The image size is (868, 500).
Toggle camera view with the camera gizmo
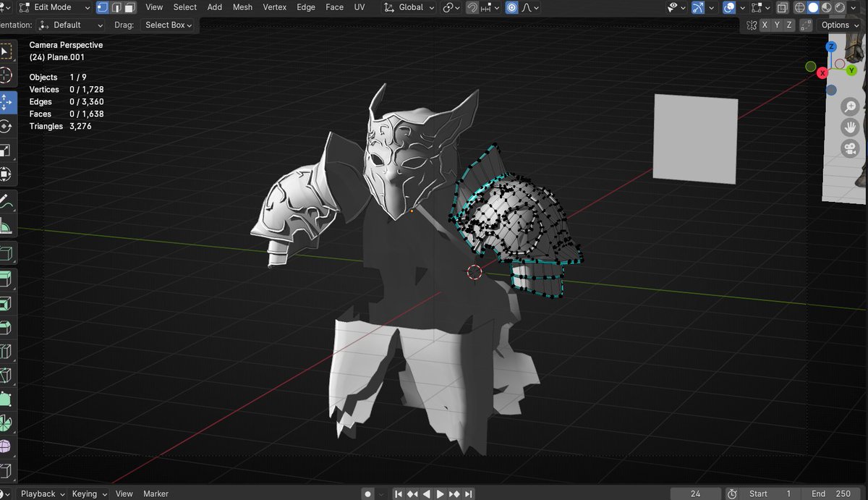click(849, 149)
